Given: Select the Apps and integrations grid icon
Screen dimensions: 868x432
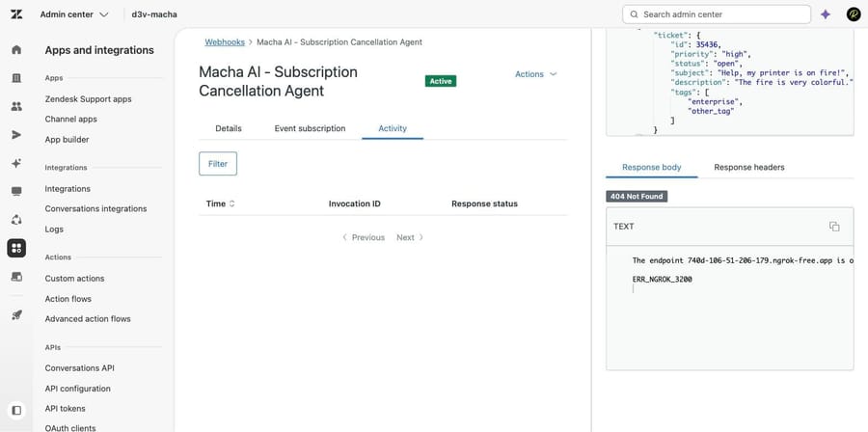Looking at the screenshot, I should (16, 248).
